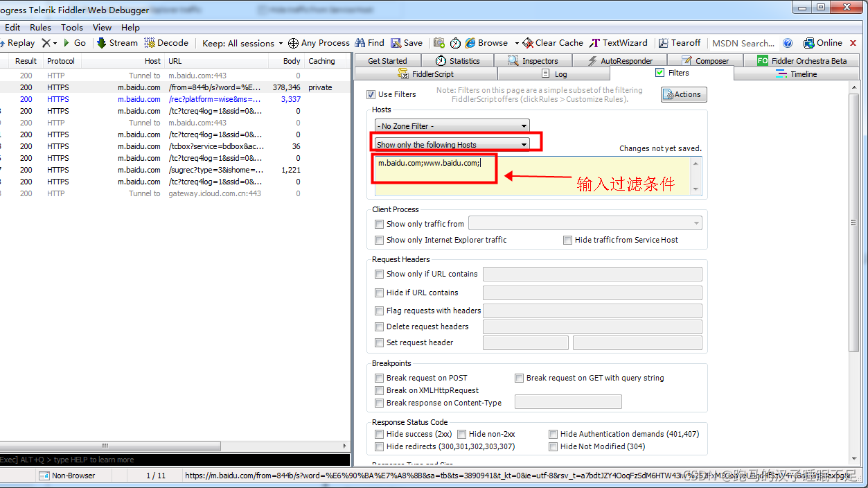Switch to the Composer tab
The image size is (868, 488).
click(705, 61)
